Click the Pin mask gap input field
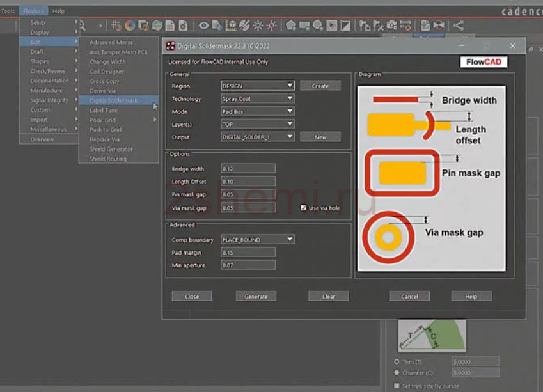This screenshot has width=543, height=392. coord(248,194)
